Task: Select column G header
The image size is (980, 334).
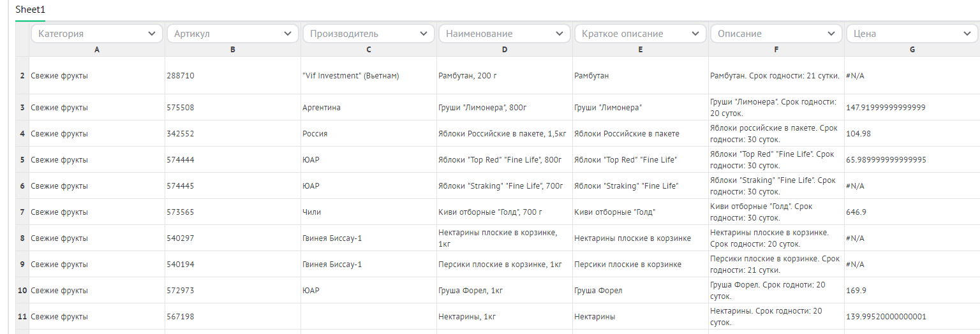Action: [912, 50]
